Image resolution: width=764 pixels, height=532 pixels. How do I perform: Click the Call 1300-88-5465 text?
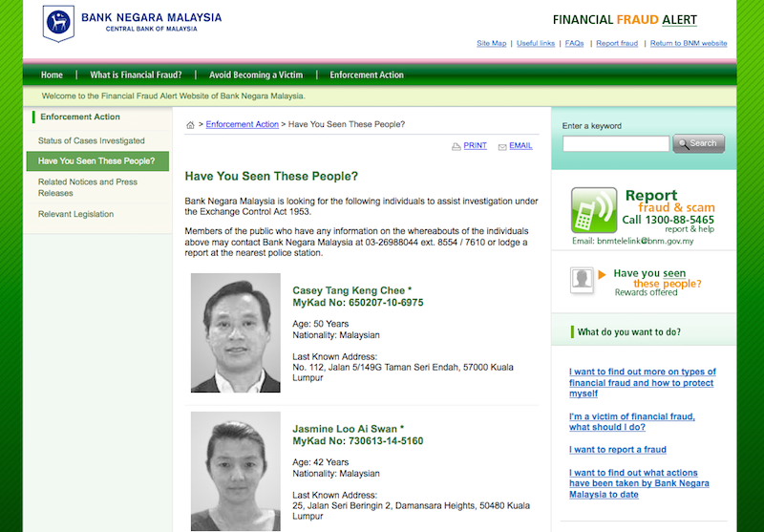[x=668, y=220]
